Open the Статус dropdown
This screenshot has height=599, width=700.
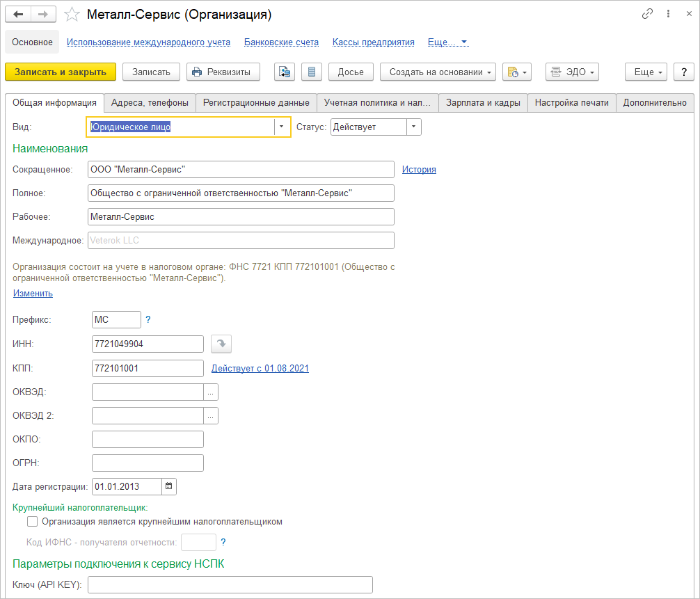tap(414, 127)
